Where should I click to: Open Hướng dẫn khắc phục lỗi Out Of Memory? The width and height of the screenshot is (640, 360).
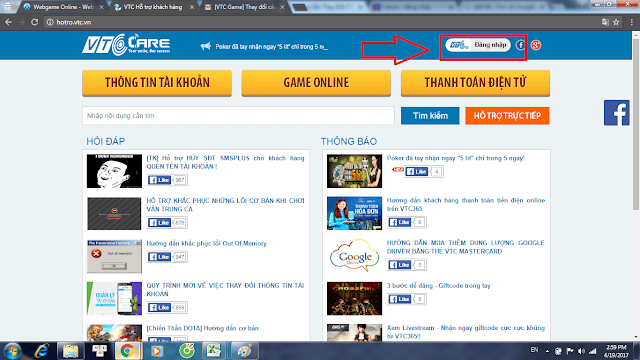(x=207, y=243)
